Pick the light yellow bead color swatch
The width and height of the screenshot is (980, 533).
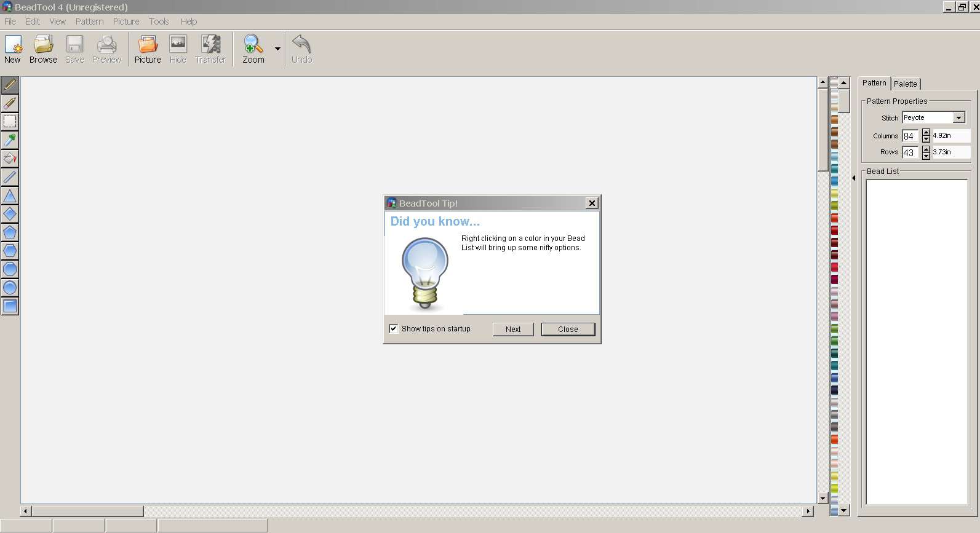(834, 194)
